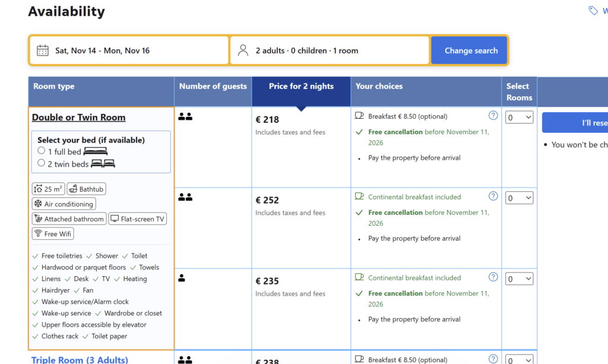Viewport: 608px width, 364px height.
Task: Click the Free Wifi amenity badge
Action: pos(53,234)
